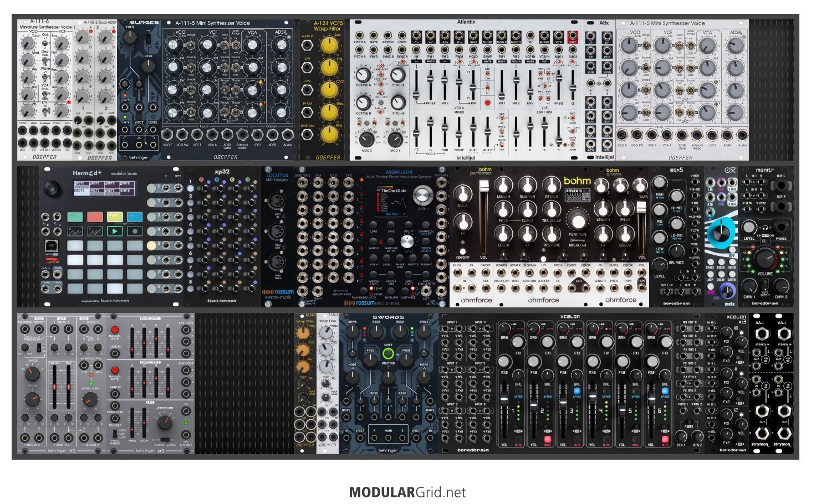This screenshot has height=504, width=816.
Task: Click the Atlantix MOD X knob
Action: click(x=366, y=138)
